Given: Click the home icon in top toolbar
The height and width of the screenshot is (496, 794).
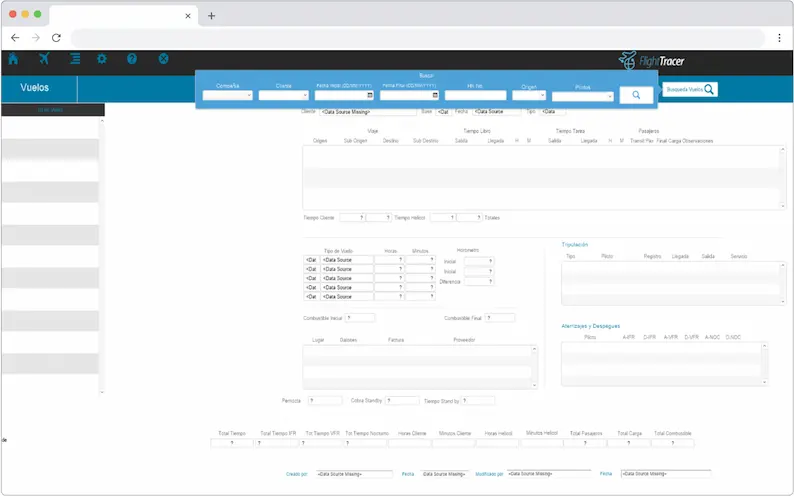Looking at the screenshot, I should 13,59.
